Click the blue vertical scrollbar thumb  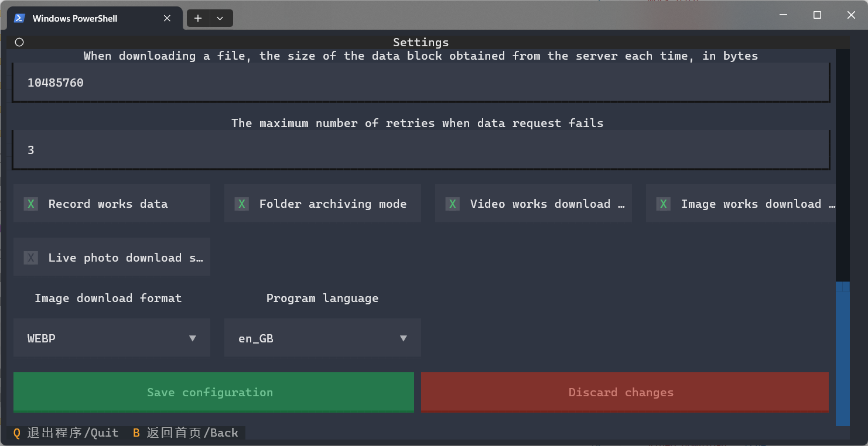(x=842, y=354)
